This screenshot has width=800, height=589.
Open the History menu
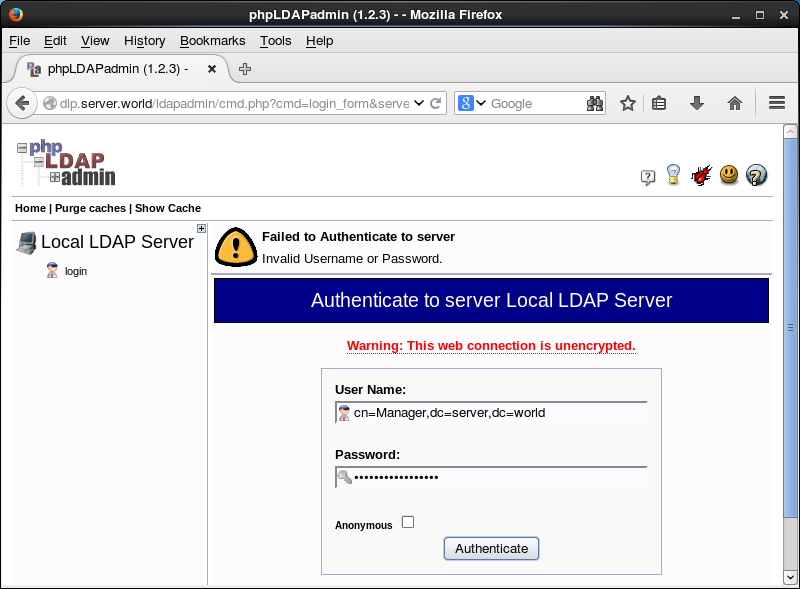(144, 41)
